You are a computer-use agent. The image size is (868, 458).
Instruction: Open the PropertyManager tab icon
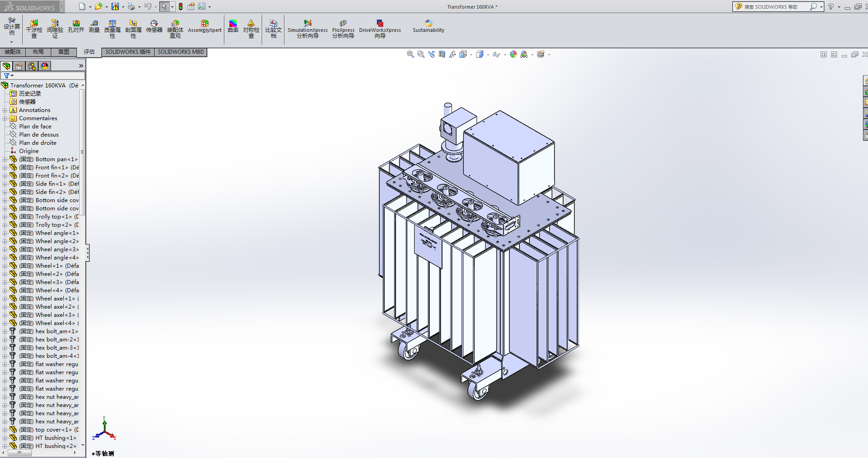pos(19,66)
